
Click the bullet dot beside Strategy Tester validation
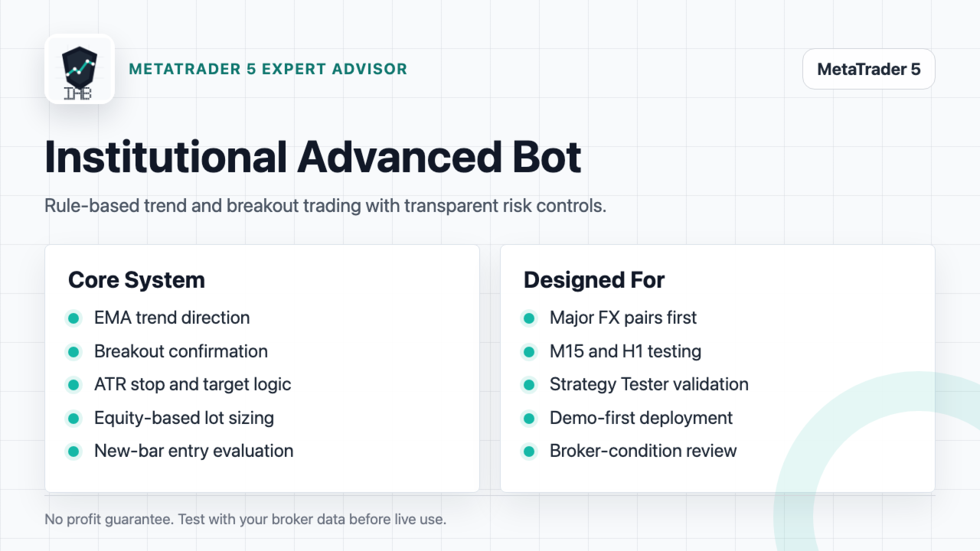529,385
